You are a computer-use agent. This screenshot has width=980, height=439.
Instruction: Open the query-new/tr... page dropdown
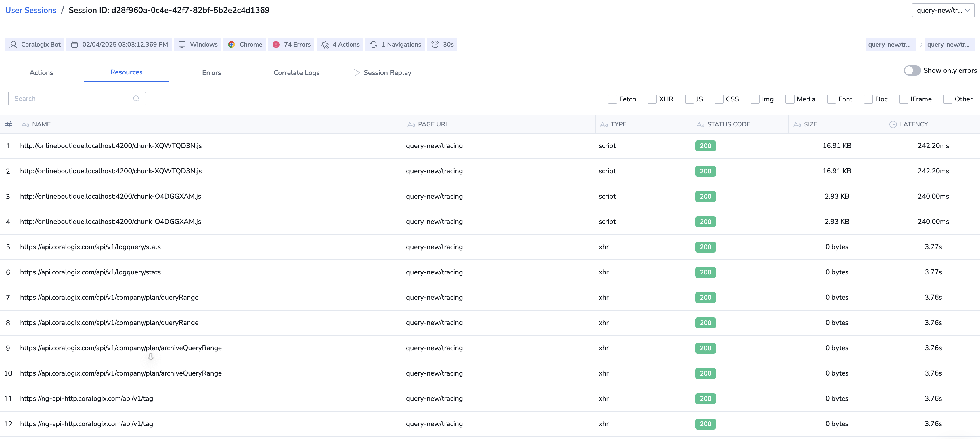pos(943,10)
